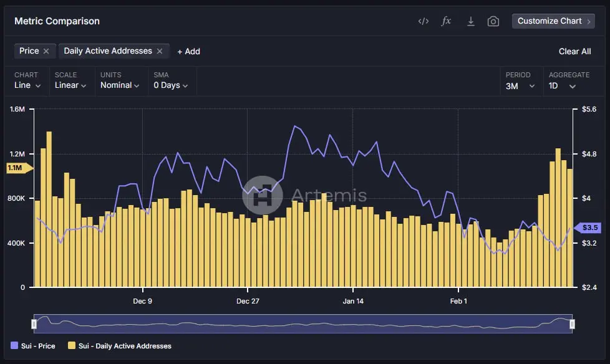Toggle Sui - Daily Active Addresses legend
Image resolution: width=610 pixels, height=364 pixels.
(120, 346)
